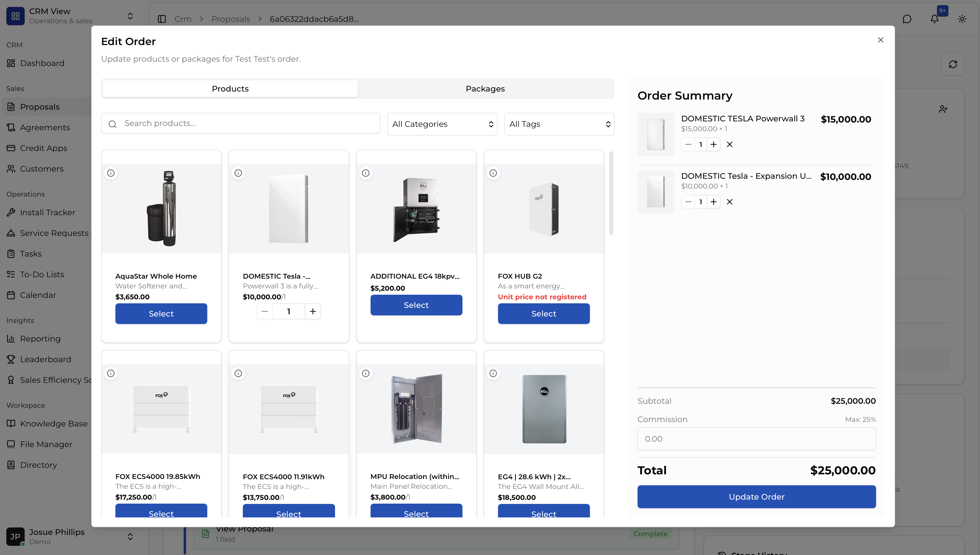Screen dimensions: 980x555
Task: Open the chat messages icon
Action: [907, 19]
